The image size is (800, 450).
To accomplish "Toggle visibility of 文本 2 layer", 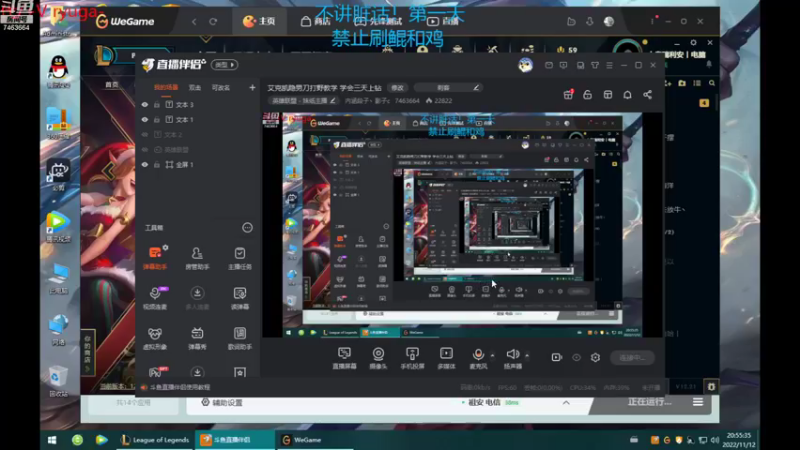I will coord(145,135).
